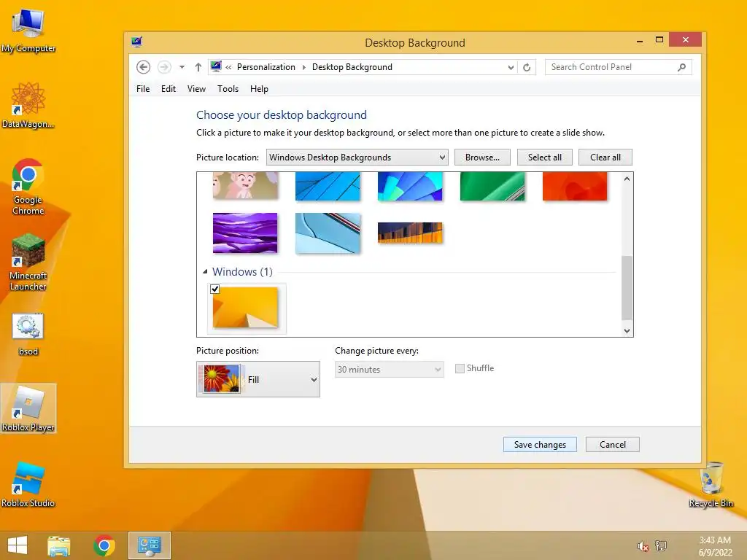
Task: Open Picture location dropdown
Action: point(357,157)
